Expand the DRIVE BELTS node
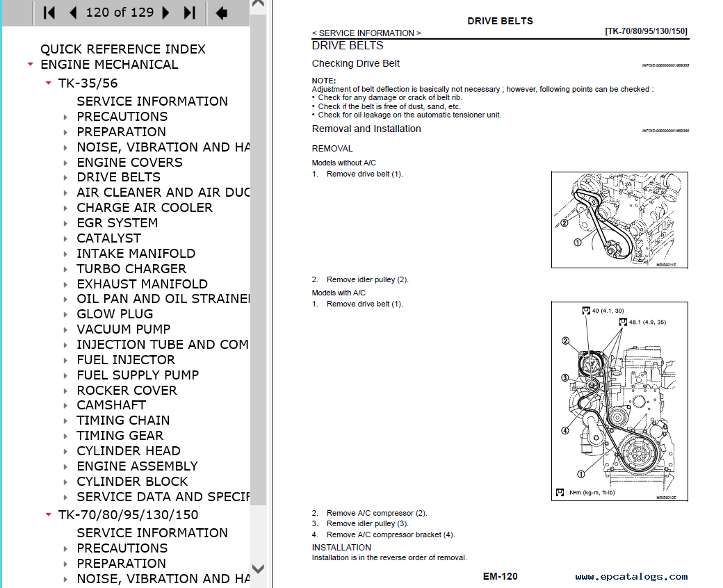723x588 pixels. click(x=65, y=177)
